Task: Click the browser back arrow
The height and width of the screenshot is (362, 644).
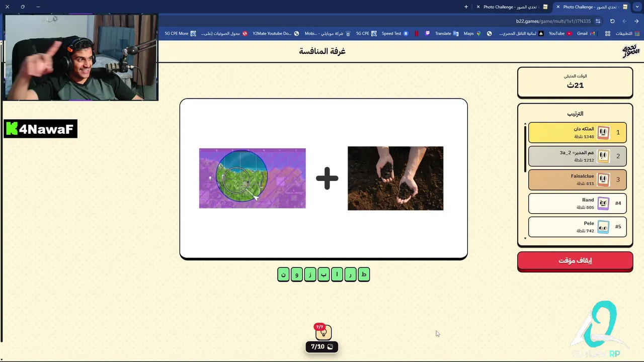Action: point(624,21)
